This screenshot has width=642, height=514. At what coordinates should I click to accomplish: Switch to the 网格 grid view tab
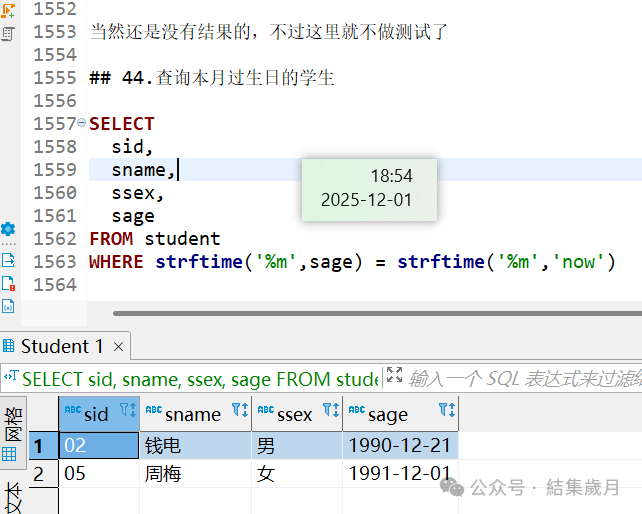13,433
